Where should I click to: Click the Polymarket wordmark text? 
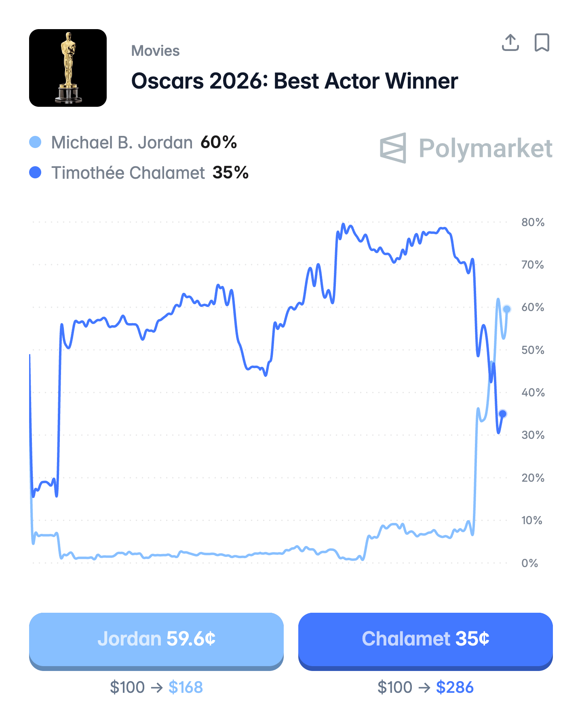485,148
